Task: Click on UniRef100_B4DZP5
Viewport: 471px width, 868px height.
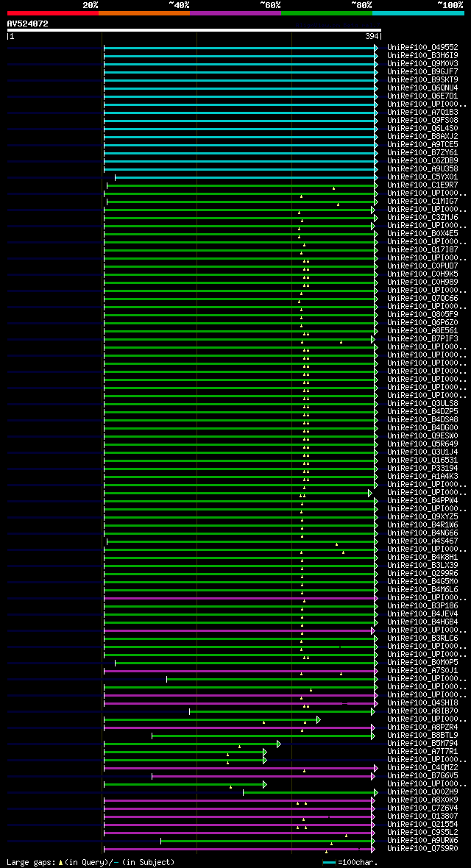Action: [x=422, y=411]
